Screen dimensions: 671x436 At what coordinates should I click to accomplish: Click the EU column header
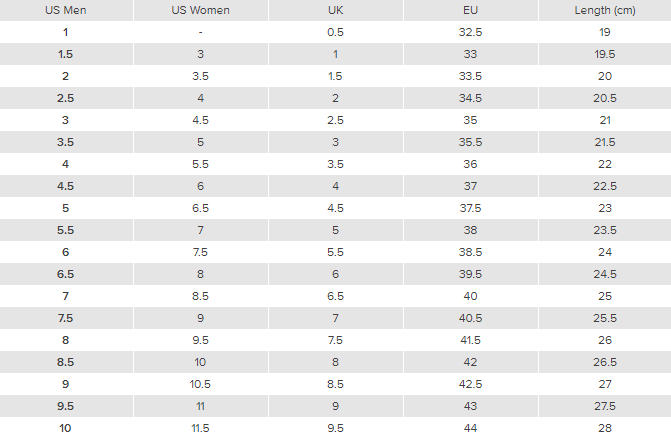tap(470, 10)
